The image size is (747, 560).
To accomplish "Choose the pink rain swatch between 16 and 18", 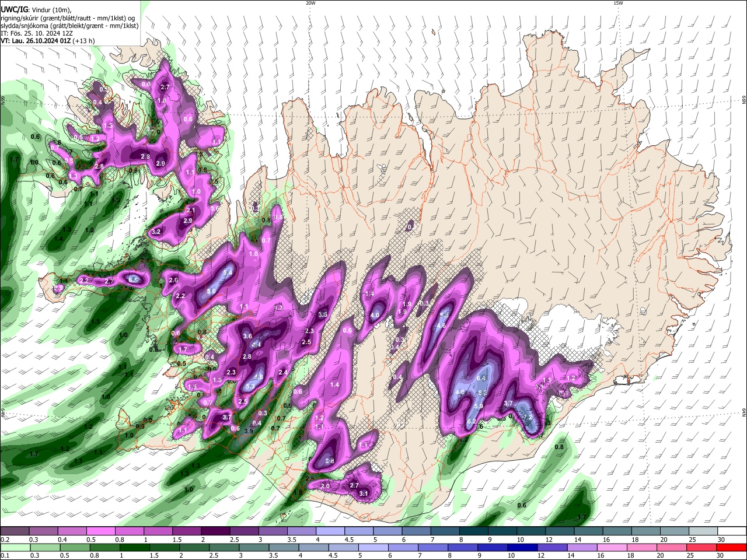I will tap(612, 547).
